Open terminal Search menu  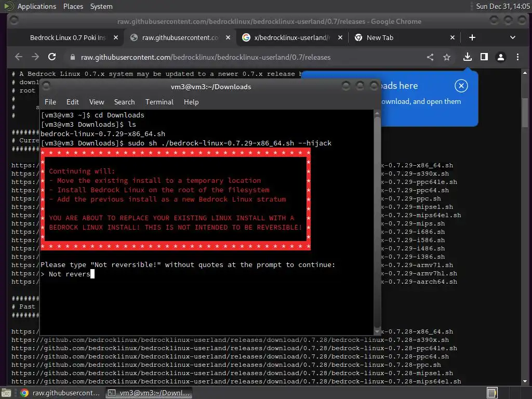coord(124,102)
